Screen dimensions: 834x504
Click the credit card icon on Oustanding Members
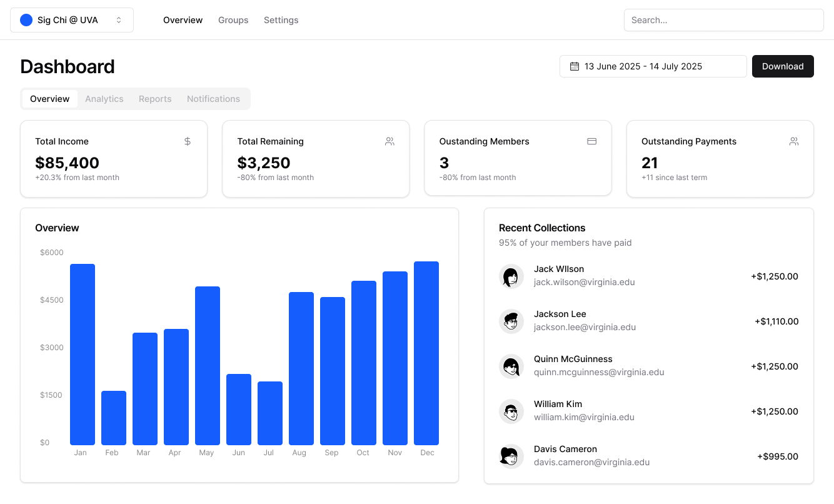591,141
